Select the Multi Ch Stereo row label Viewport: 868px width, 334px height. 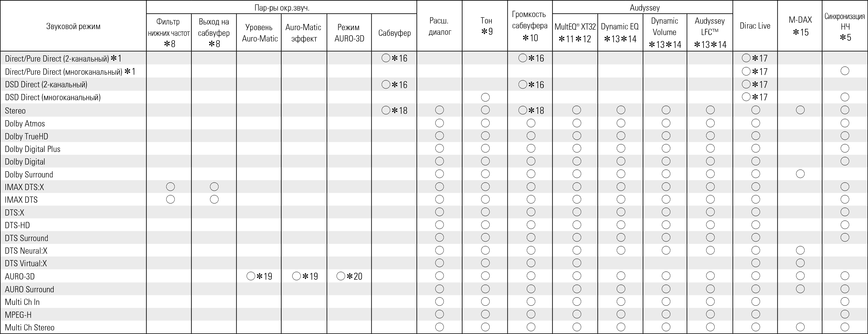[30, 328]
